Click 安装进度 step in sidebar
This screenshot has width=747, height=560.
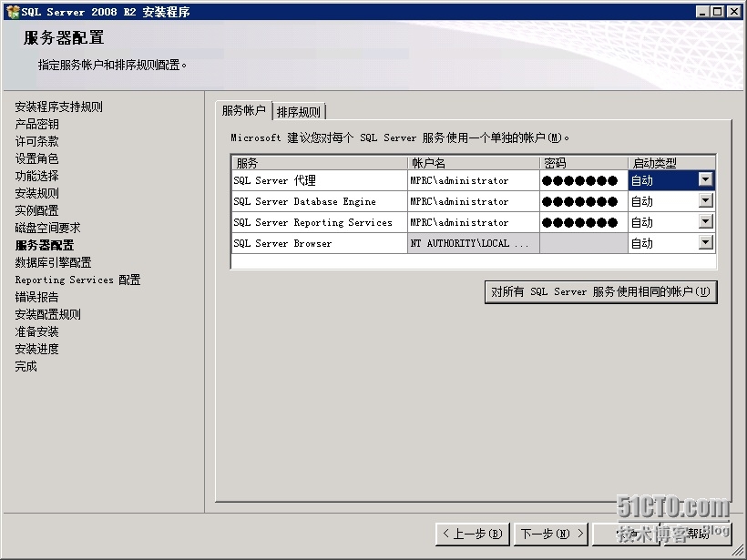36,349
